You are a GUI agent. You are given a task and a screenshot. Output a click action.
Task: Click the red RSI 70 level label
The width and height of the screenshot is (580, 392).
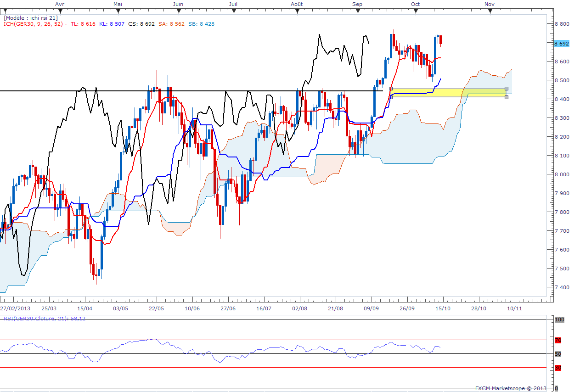click(x=557, y=340)
